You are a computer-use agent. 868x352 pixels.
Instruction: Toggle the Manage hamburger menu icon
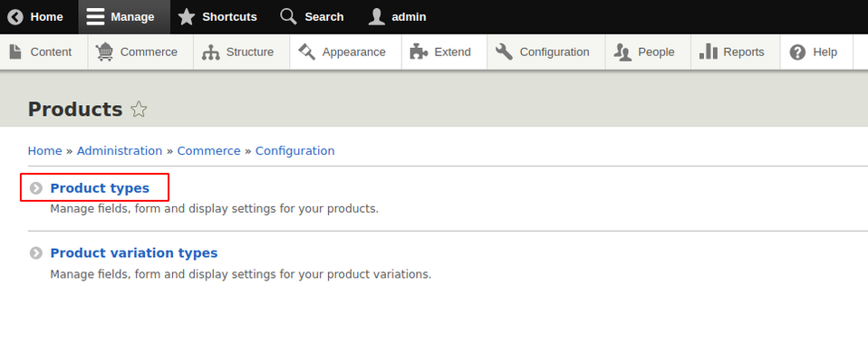pos(95,17)
